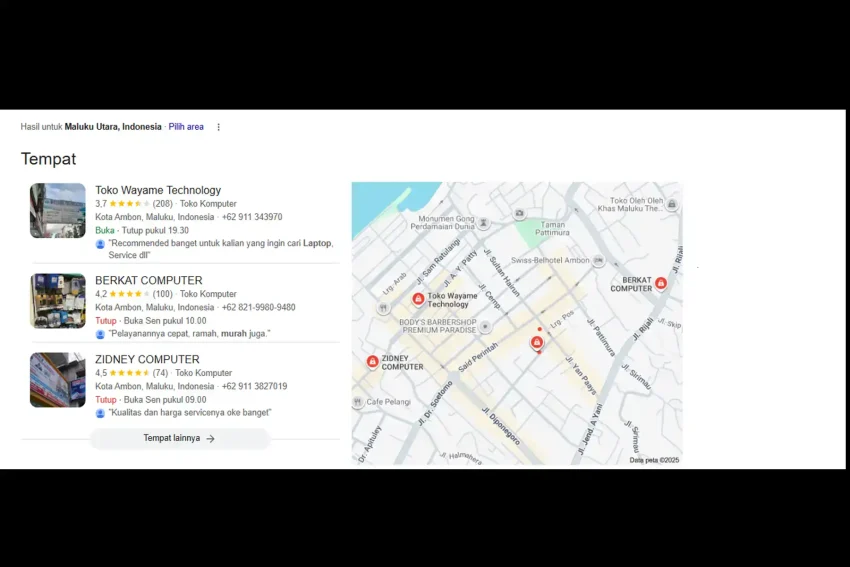Click the Tempat lainnya button
The image size is (850, 567).
pyautogui.click(x=179, y=438)
